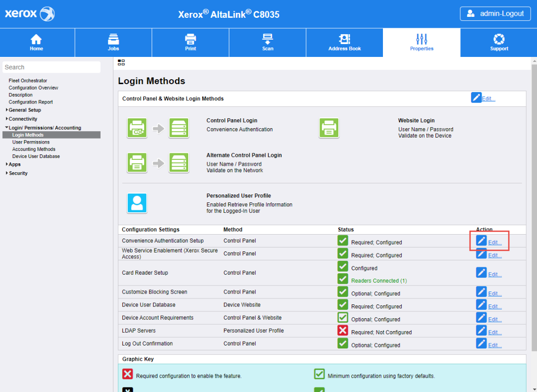Click the Personalized User Profile person icon
537x392 pixels.
(x=137, y=203)
